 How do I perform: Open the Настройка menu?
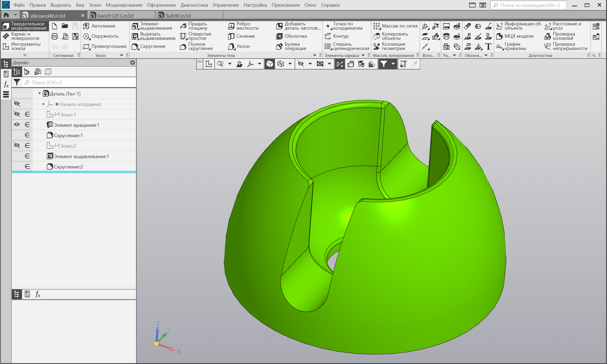coord(255,5)
